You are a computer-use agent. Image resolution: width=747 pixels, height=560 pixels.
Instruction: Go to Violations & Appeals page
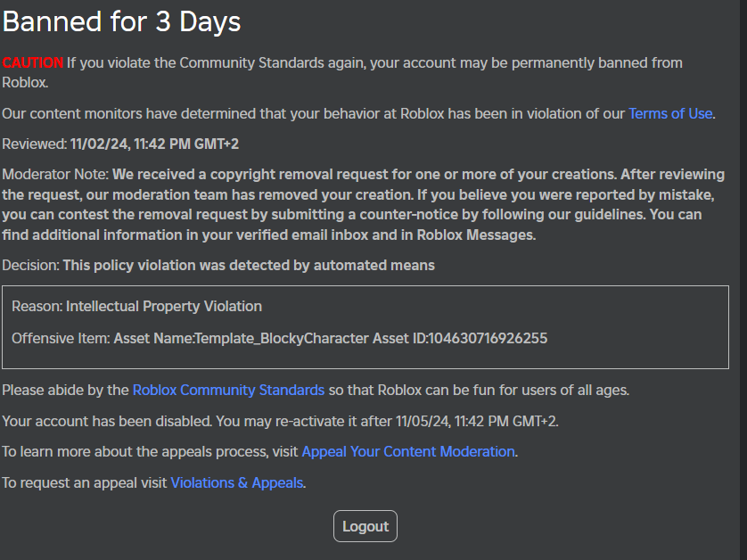pyautogui.click(x=237, y=482)
